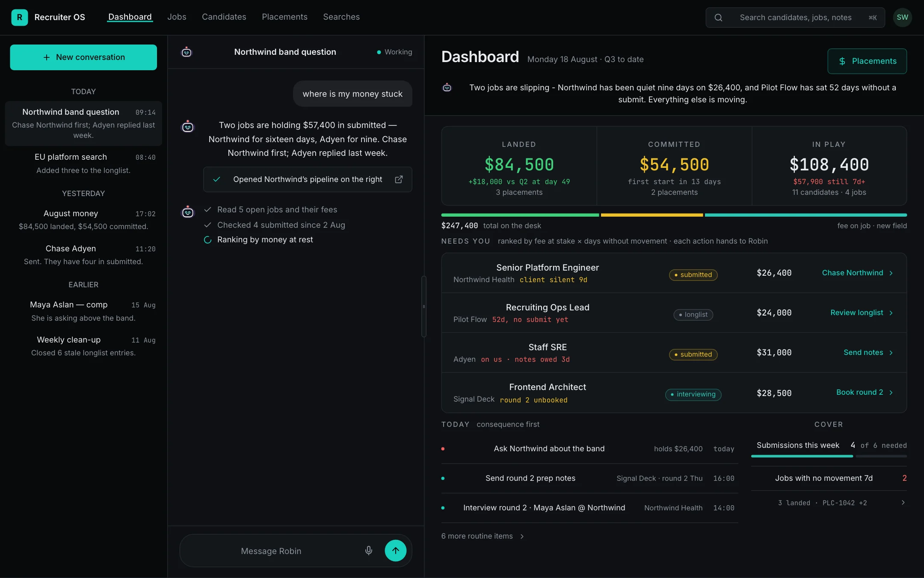Image resolution: width=924 pixels, height=578 pixels.
Task: Open the EU platform search conversation
Action: tap(83, 164)
